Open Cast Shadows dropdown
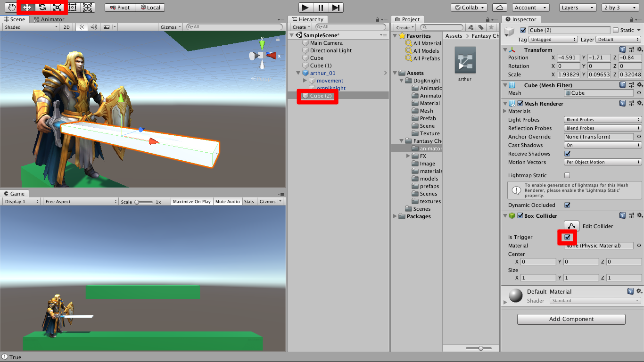Viewport: 644px width, 362px height. pos(603,145)
